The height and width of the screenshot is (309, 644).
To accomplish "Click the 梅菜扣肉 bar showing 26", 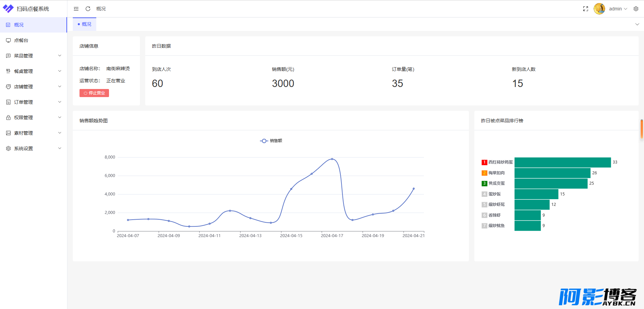I will pyautogui.click(x=552, y=173).
